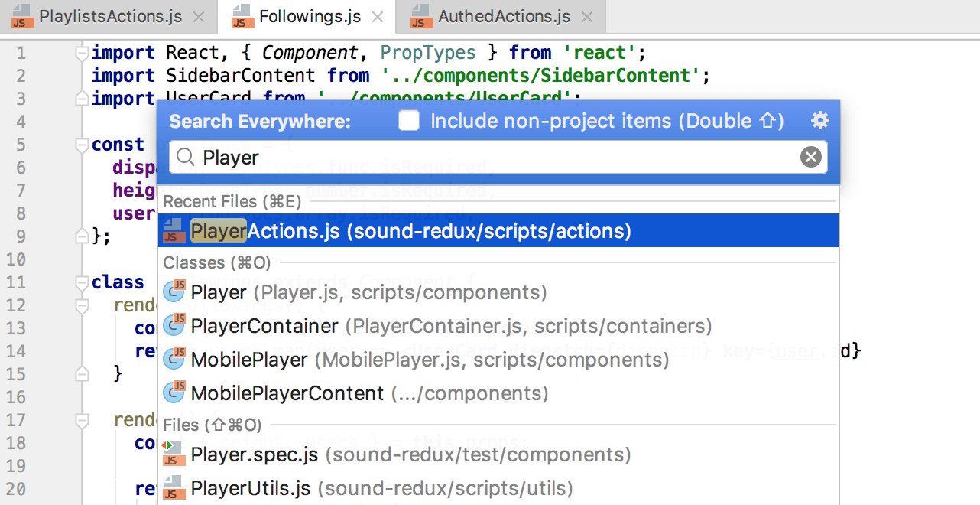Collapse the render method fold arrow on line 17
This screenshot has width=980, height=505.
coord(80,419)
